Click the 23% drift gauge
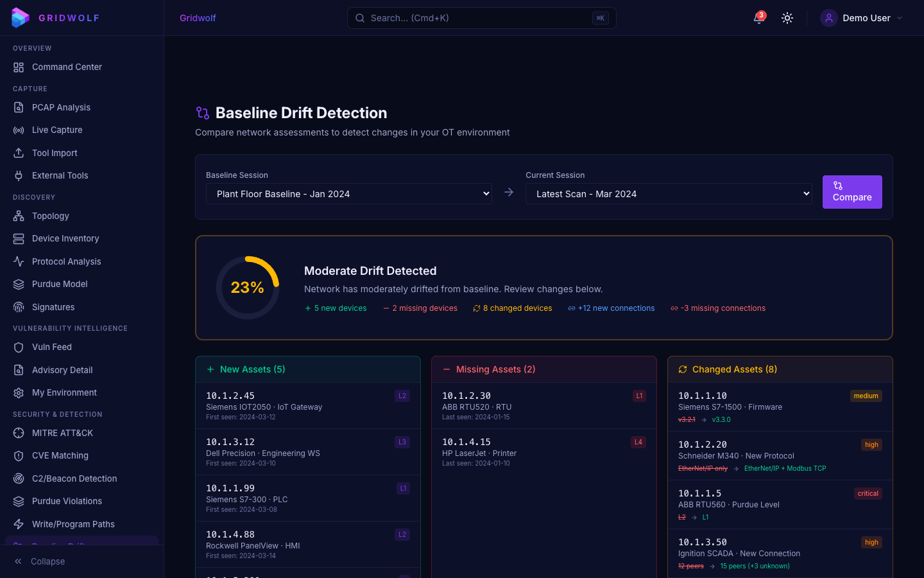924x578 pixels. point(248,288)
